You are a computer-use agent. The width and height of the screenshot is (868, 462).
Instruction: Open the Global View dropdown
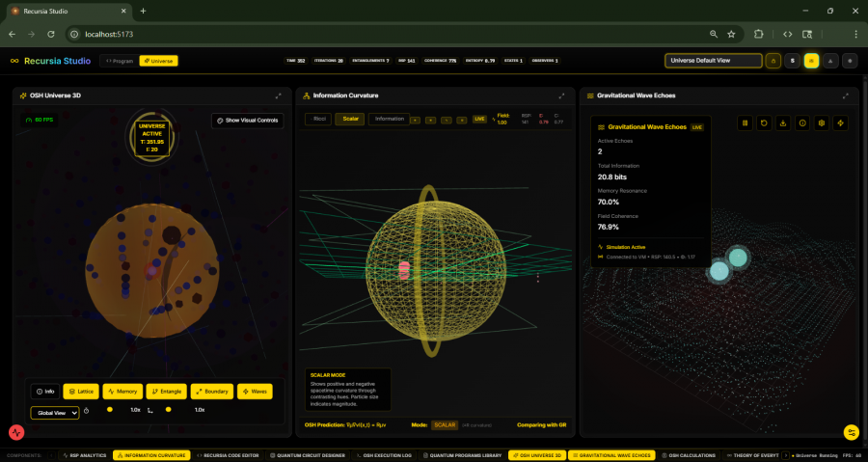tap(54, 413)
